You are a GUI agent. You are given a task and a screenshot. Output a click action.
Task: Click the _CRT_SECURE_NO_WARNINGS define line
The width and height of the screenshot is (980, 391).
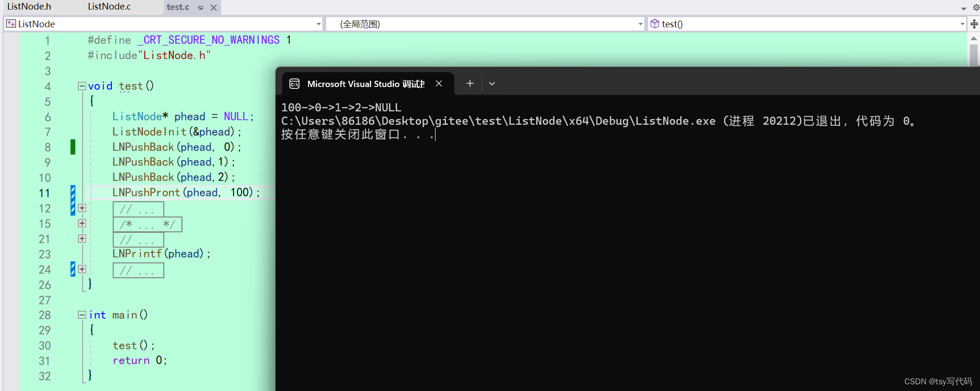coord(189,40)
